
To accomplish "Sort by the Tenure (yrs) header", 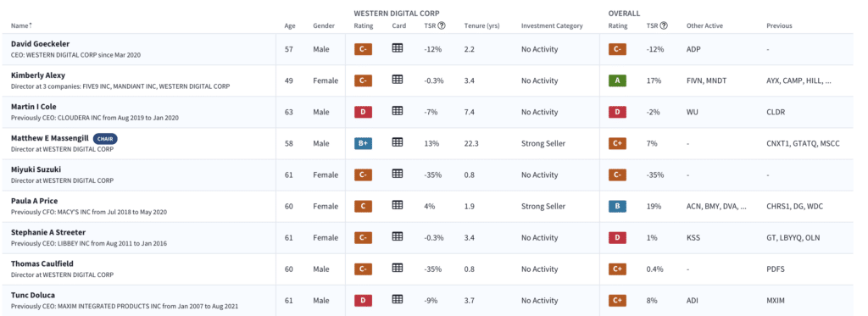I will click(x=482, y=26).
